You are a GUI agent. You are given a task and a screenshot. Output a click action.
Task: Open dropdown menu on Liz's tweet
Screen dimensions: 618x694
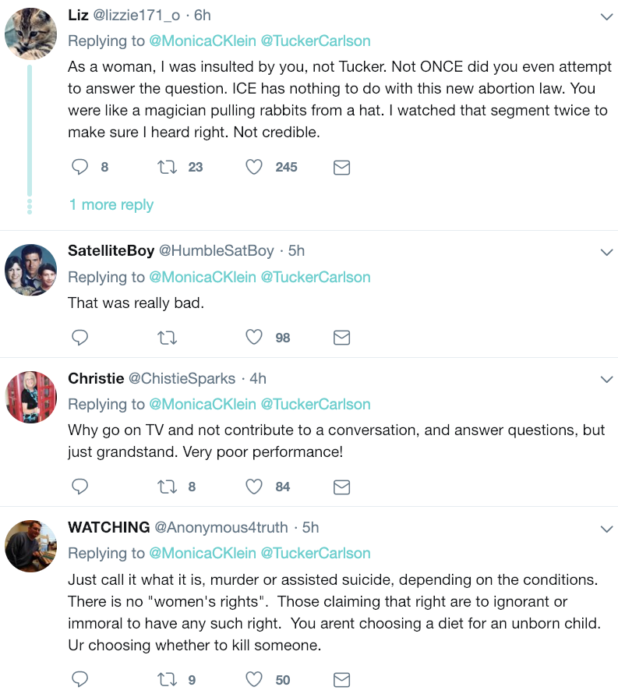coord(605,17)
